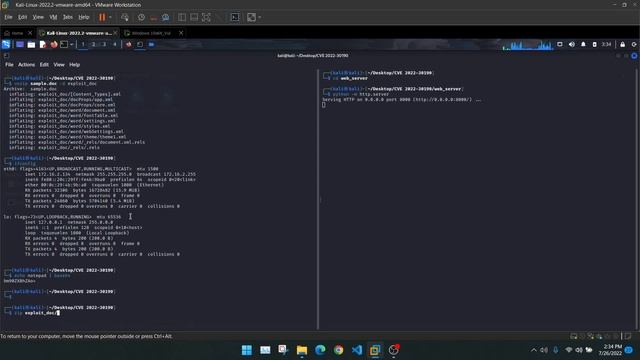Lock the Kali screen
This screenshot has height=360, width=640.
[x=622, y=44]
